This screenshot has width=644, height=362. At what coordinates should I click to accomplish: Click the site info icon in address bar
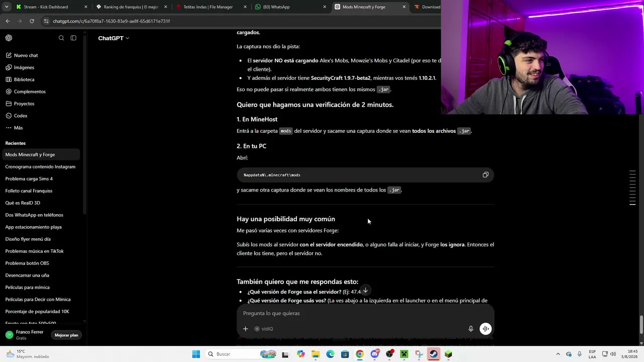(x=46, y=21)
